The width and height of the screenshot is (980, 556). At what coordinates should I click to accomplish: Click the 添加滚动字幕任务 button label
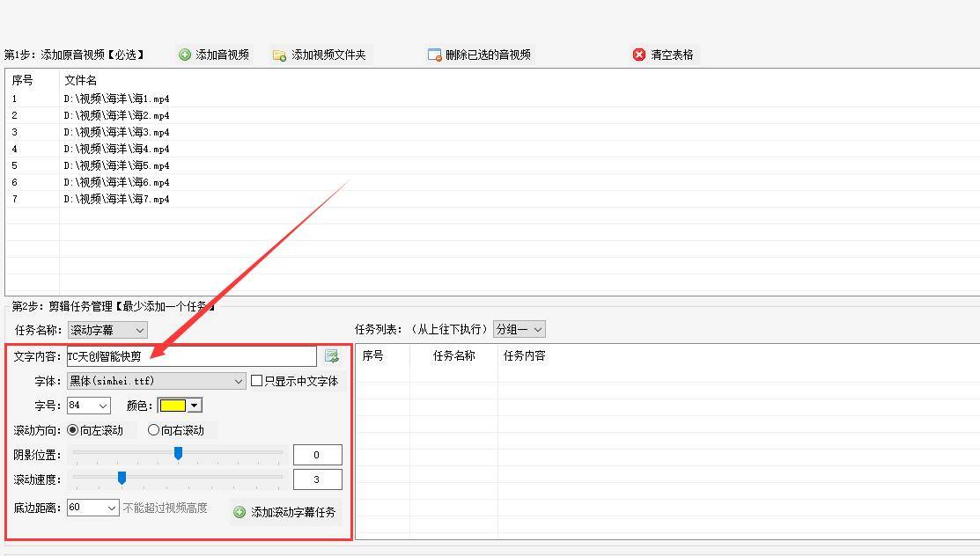click(x=293, y=512)
